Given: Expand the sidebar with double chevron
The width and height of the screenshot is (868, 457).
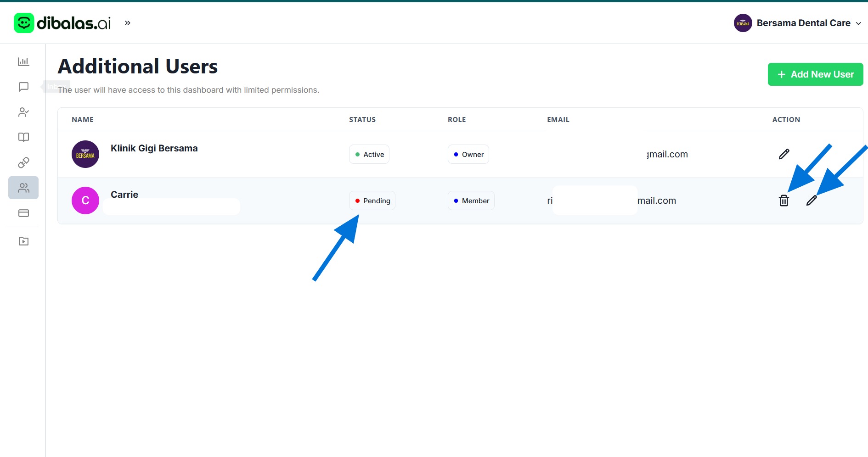Looking at the screenshot, I should (128, 23).
